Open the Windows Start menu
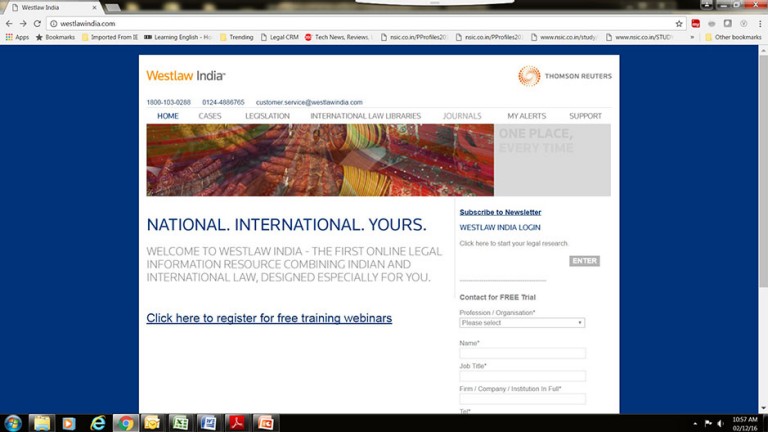The image size is (768, 432). (x=13, y=423)
